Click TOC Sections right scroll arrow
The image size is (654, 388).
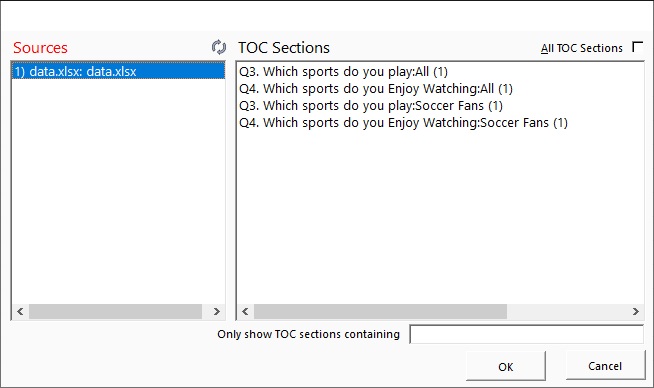point(635,311)
